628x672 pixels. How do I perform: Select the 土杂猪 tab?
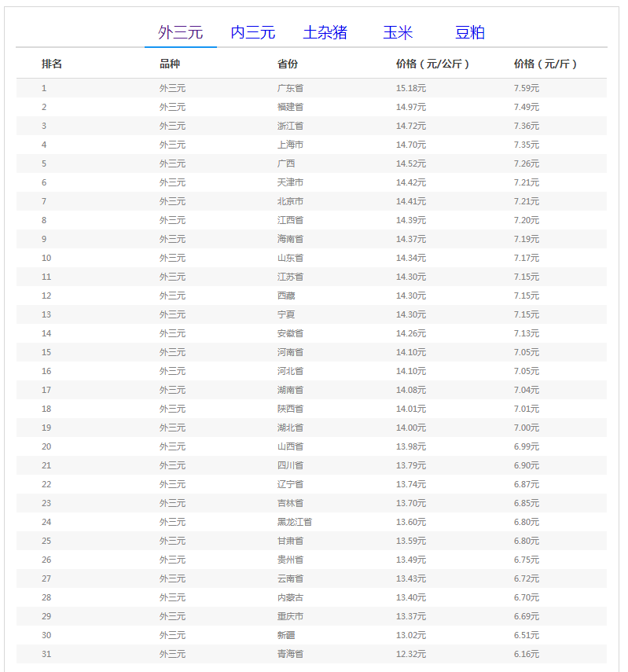[325, 32]
